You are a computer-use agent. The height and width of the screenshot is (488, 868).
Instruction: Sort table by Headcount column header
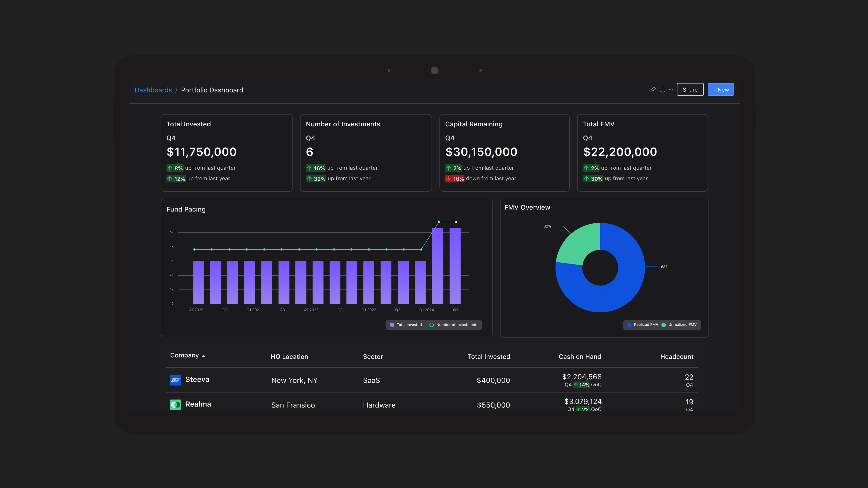676,357
